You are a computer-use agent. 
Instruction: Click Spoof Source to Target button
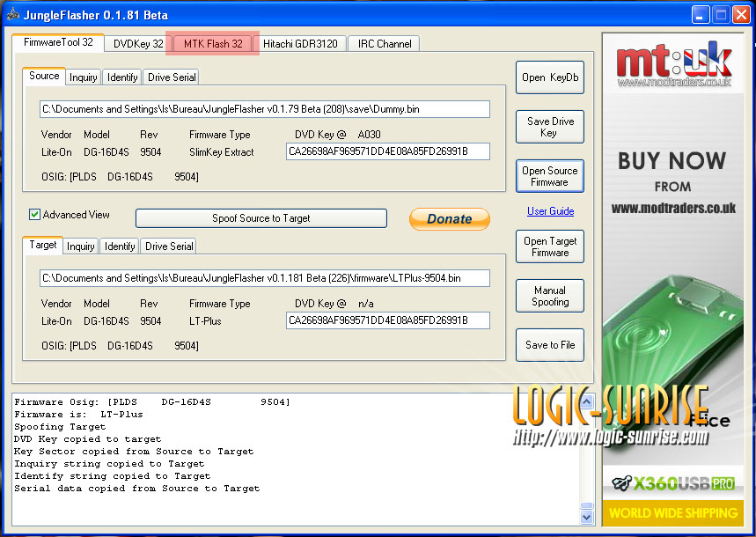pyautogui.click(x=261, y=218)
